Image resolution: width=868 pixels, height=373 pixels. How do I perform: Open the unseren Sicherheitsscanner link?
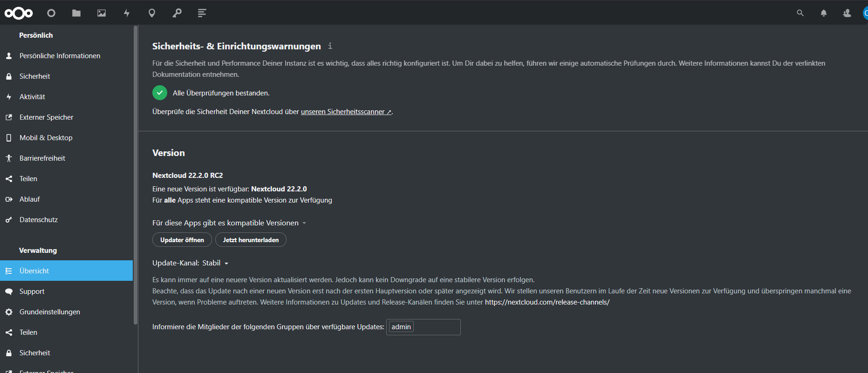(346, 112)
